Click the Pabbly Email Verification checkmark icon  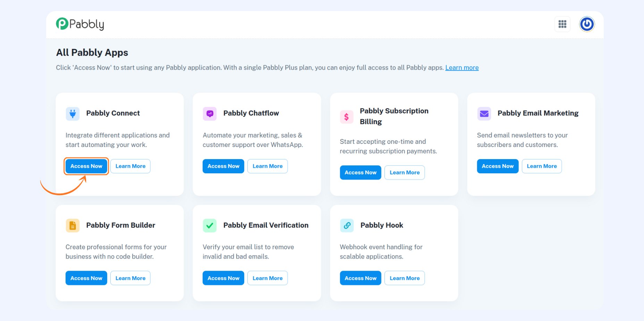[x=209, y=225]
